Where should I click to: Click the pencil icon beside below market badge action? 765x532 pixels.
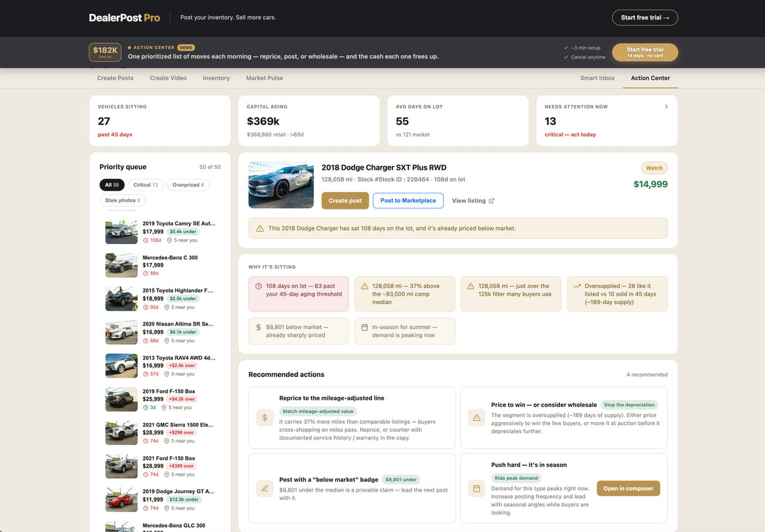tap(264, 488)
